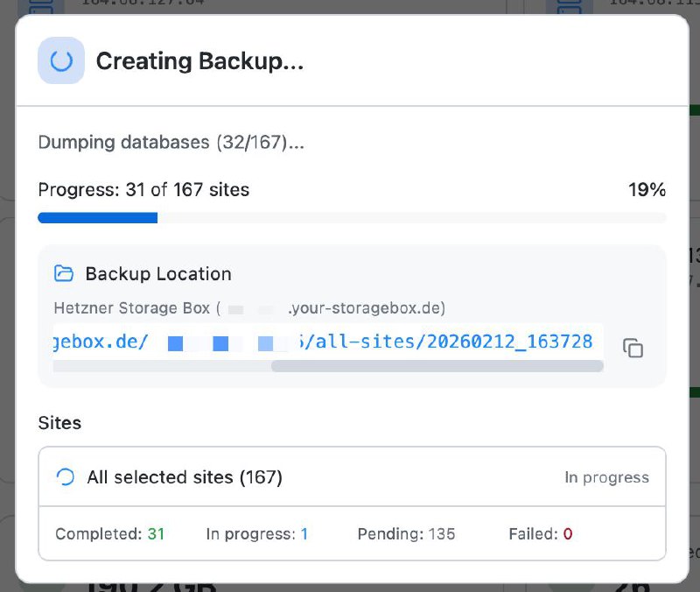Click the In progress status label
Image resolution: width=700 pixels, height=592 pixels.
(x=606, y=478)
